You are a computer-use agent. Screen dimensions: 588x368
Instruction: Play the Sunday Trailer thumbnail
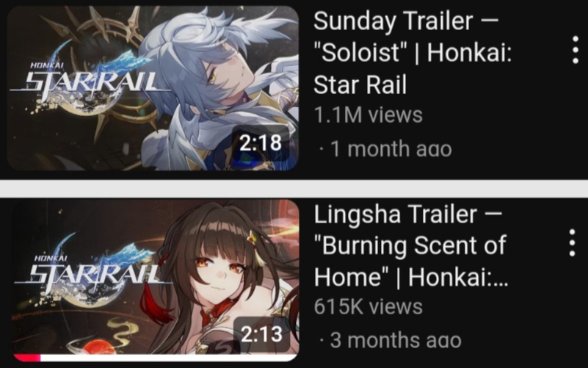click(153, 88)
